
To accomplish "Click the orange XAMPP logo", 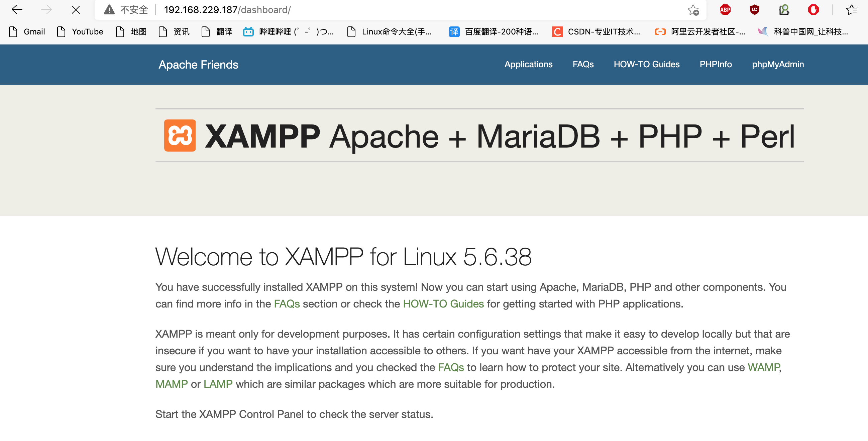I will coord(180,136).
